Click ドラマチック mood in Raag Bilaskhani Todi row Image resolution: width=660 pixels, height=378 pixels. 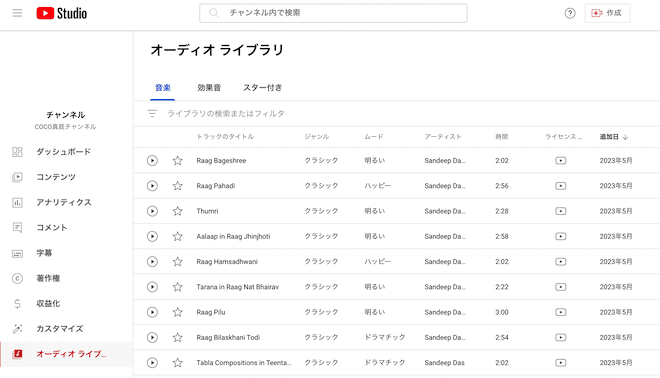click(x=385, y=337)
